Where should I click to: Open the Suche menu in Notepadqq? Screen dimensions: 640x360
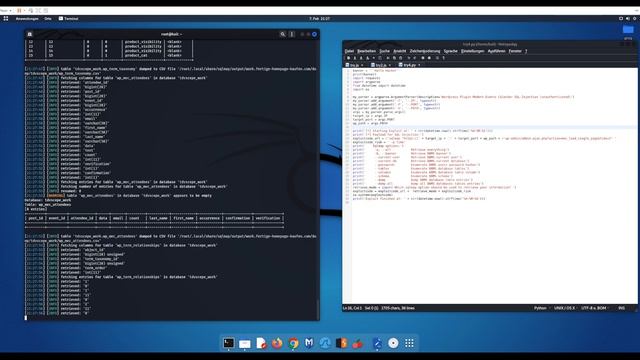(x=384, y=51)
